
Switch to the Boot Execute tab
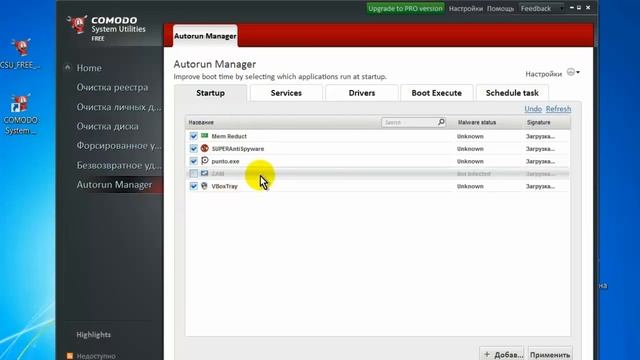click(436, 93)
